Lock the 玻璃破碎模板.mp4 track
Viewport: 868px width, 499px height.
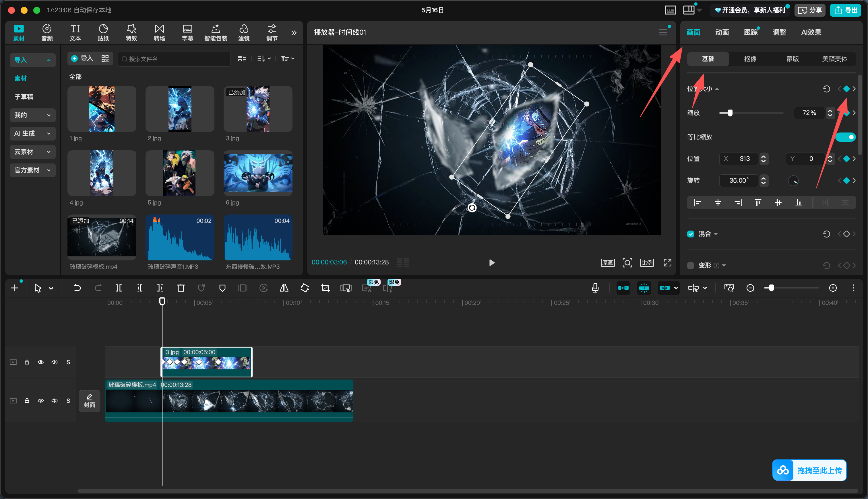(27, 401)
